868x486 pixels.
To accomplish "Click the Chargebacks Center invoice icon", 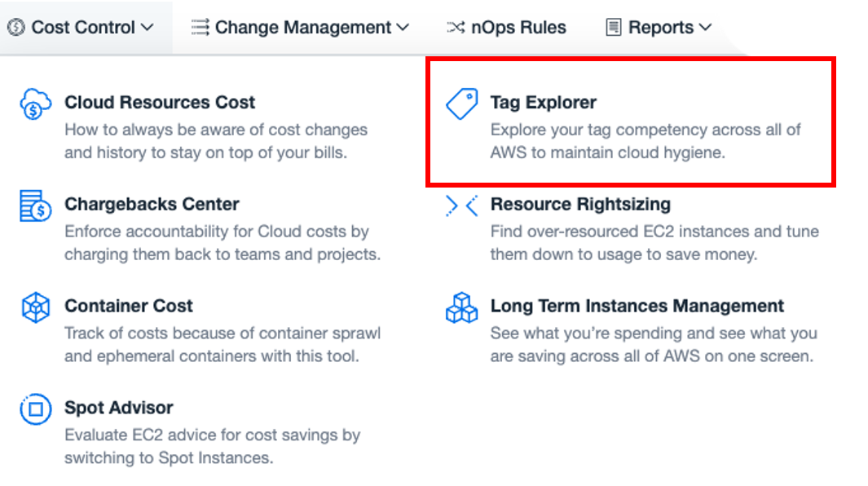I will pos(35,205).
